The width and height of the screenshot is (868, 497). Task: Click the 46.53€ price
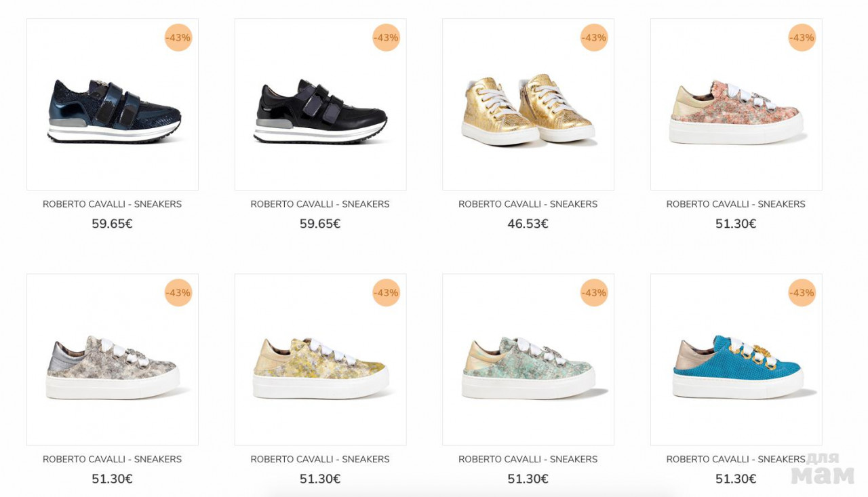(x=528, y=224)
